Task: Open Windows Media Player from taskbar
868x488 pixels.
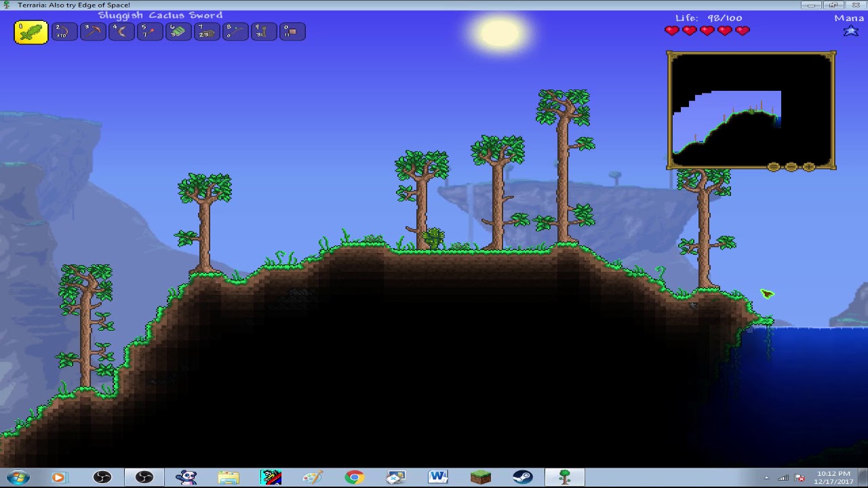Action: tap(59, 477)
